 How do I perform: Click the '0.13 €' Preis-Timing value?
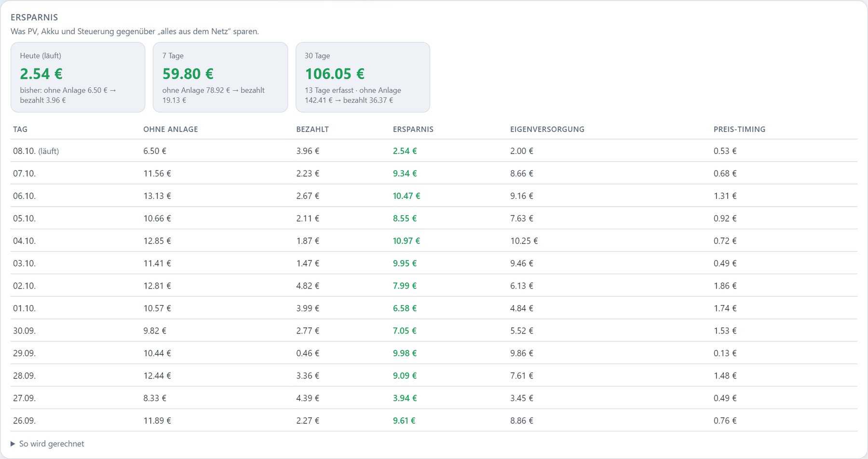point(725,353)
